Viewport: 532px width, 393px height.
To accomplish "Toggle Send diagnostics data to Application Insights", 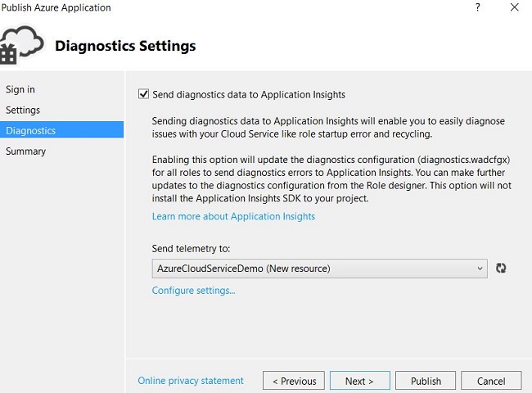I will pyautogui.click(x=144, y=94).
